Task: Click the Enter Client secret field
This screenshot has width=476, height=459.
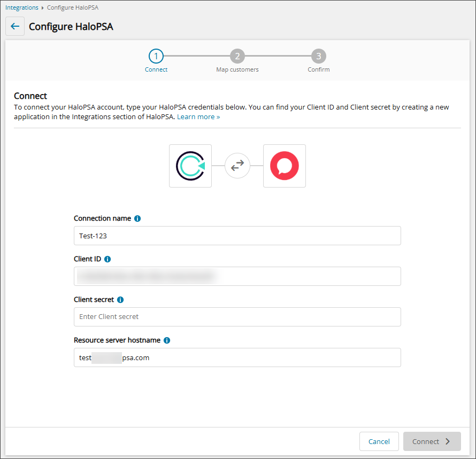Action: [x=237, y=317]
